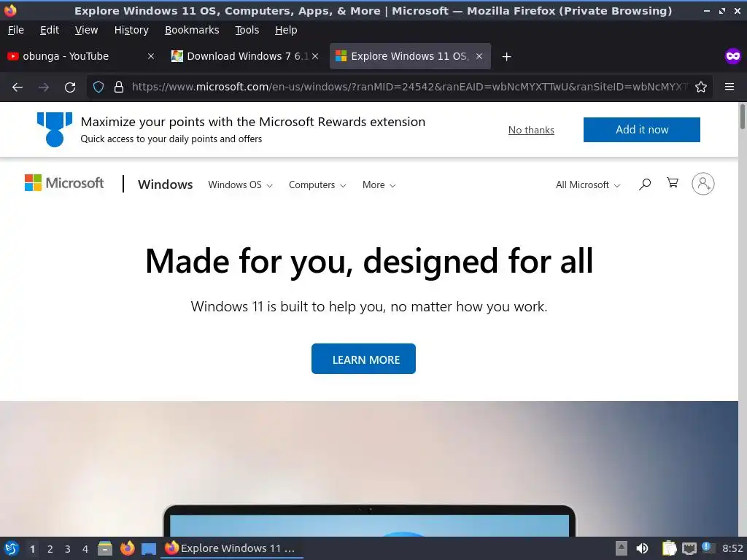747x560 pixels.
Task: Switch to virtual desktop 2
Action: [50, 549]
